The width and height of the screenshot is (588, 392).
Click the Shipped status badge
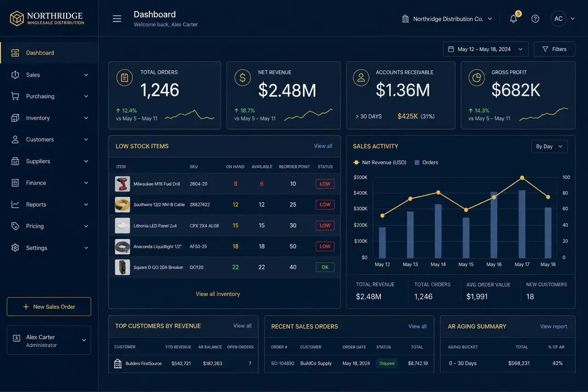point(387,364)
